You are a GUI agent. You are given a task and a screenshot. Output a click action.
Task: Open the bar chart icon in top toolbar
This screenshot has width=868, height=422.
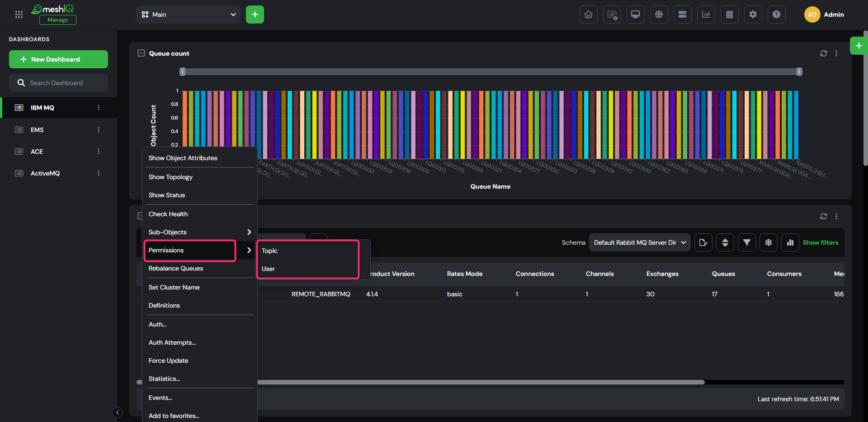pos(706,14)
